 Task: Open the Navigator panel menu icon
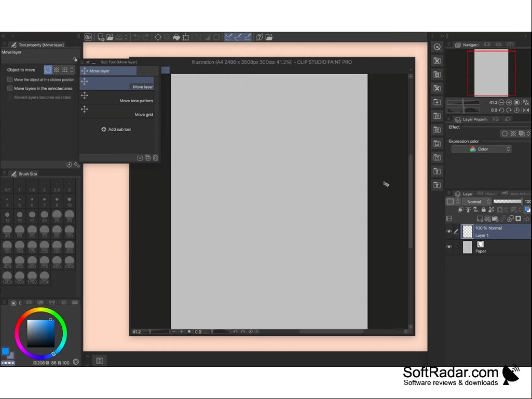(448, 45)
